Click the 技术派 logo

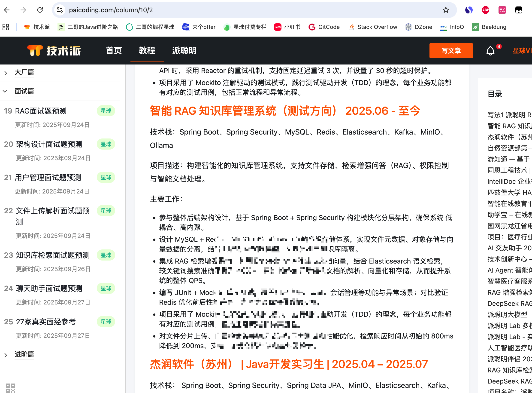[x=54, y=51]
